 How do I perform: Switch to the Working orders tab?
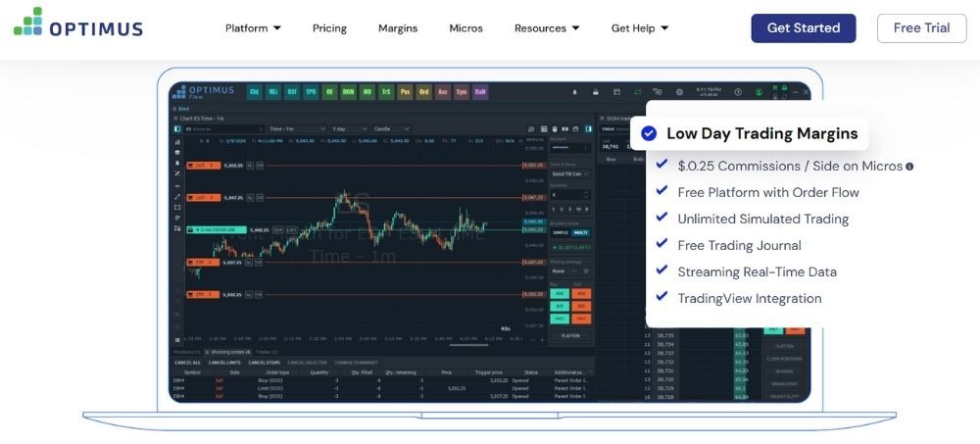tap(227, 351)
